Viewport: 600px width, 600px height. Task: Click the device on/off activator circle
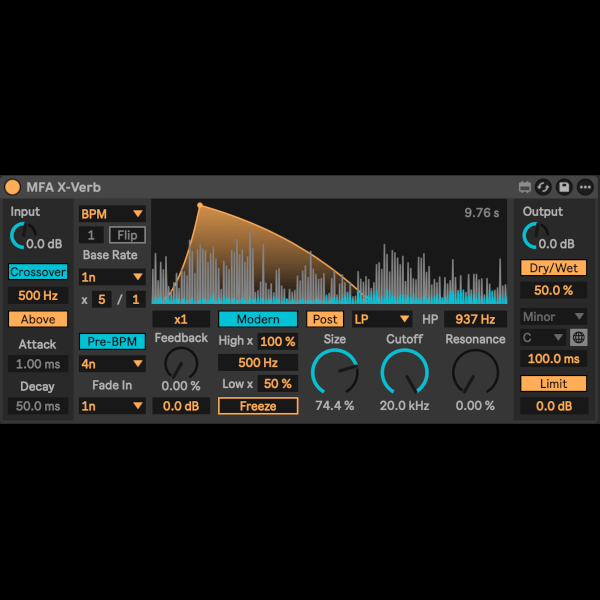(x=13, y=187)
